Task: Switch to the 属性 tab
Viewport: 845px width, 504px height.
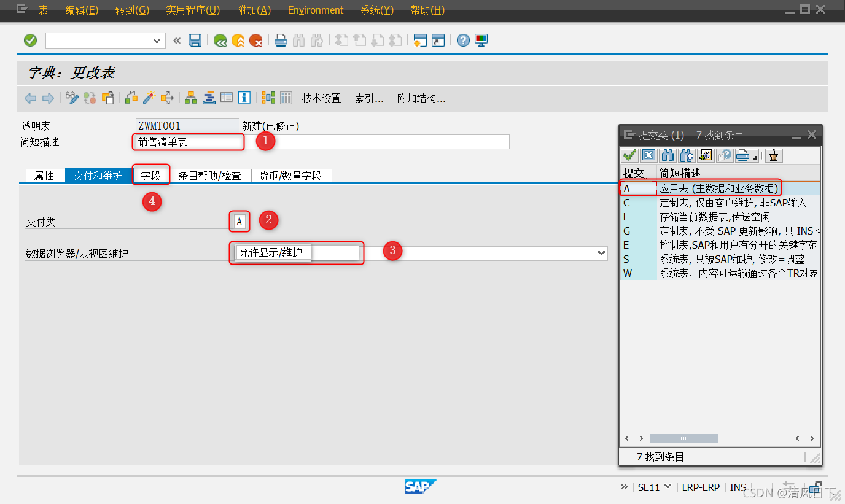Action: pyautogui.click(x=44, y=176)
